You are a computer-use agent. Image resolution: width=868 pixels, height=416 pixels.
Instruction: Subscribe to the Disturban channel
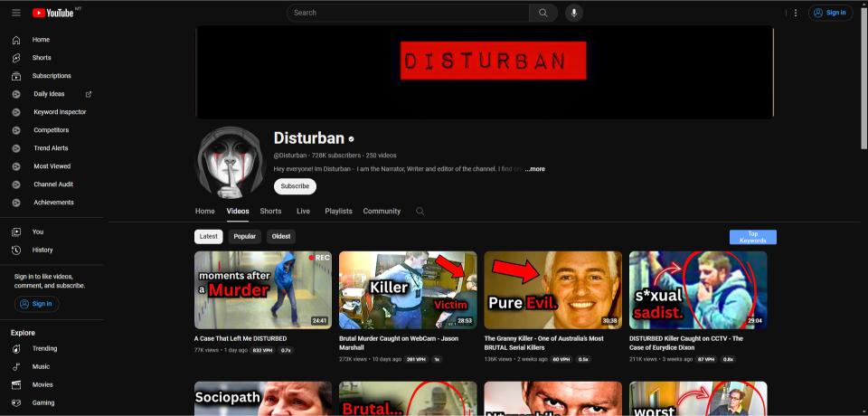point(295,186)
